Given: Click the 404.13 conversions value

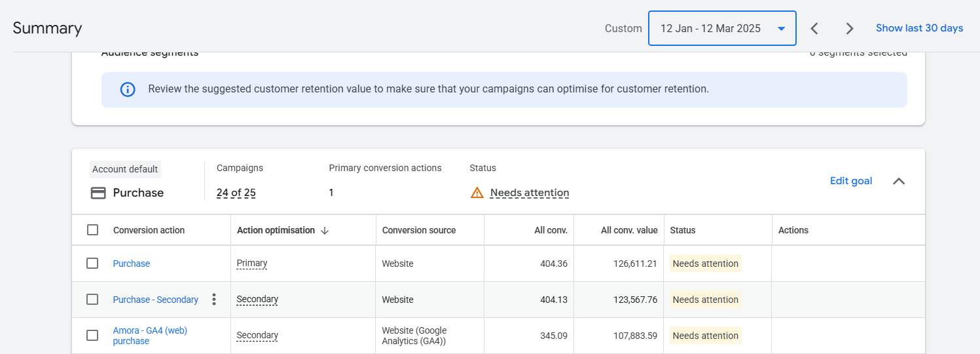Looking at the screenshot, I should [554, 300].
